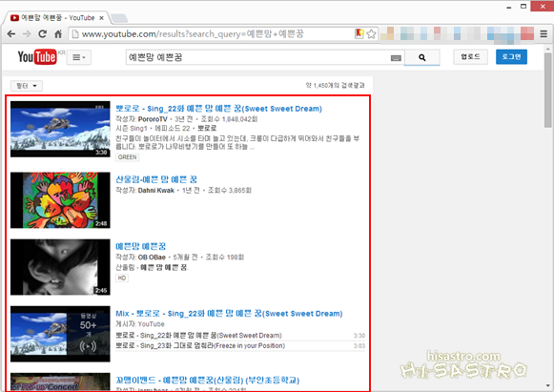This screenshot has width=554, height=392.
Task: Open thumbnail of the 3:30 Pororo airplane video
Action: click(60, 129)
